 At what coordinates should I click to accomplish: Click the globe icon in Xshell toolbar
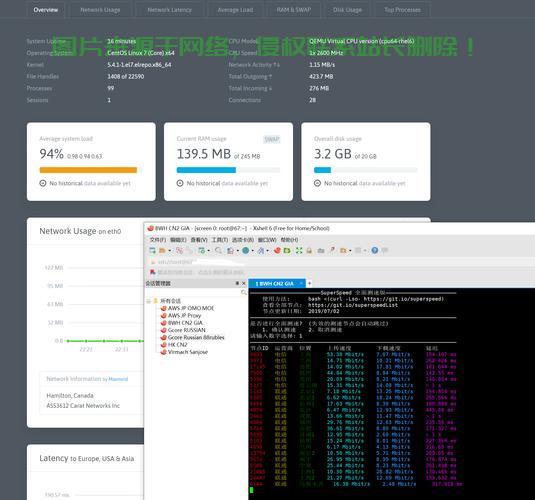(245, 251)
